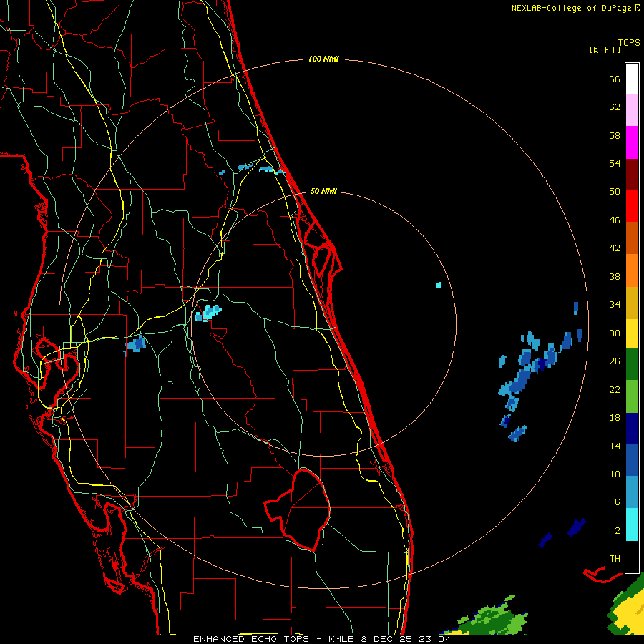Click the lone cyan echo offshore inside 50 NMI ring
Screen dimensions: 644x644
coord(439,285)
